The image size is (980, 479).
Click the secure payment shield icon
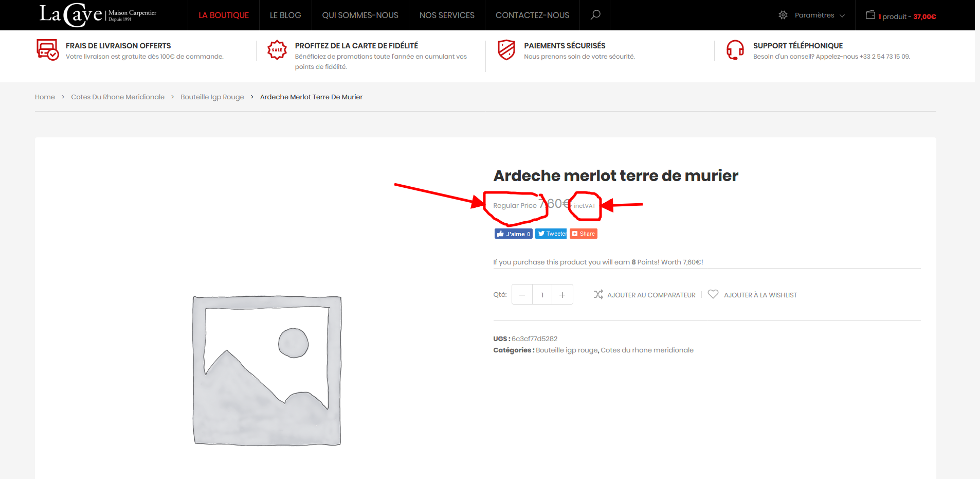tap(506, 50)
